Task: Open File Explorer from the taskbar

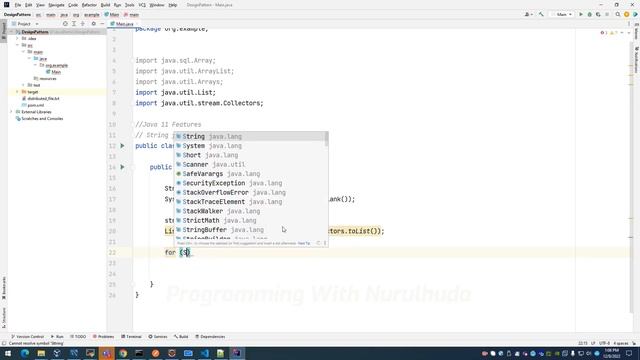Action: [41, 353]
